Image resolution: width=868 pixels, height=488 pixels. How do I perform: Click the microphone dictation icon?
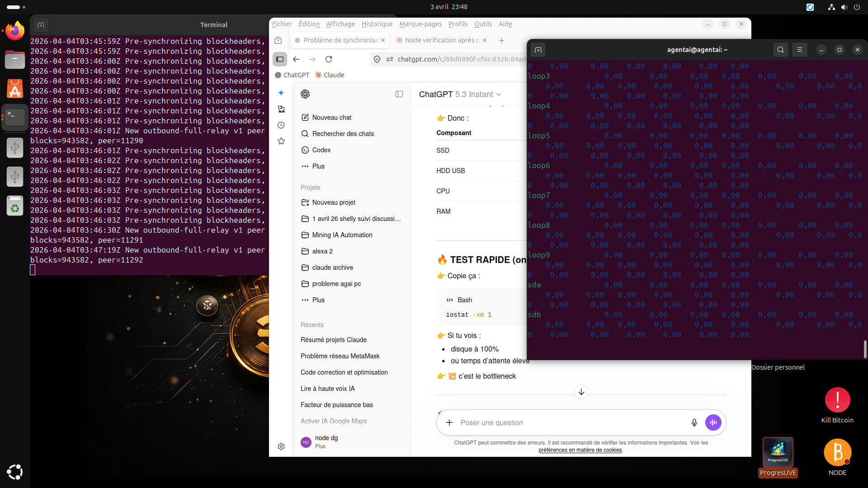[694, 422]
